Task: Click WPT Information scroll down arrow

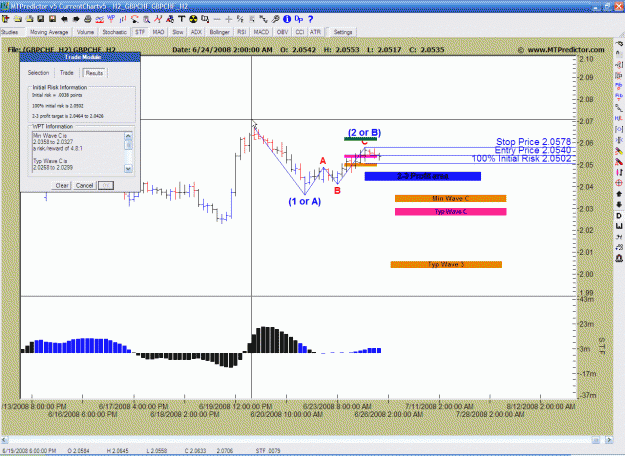Action: (x=128, y=169)
